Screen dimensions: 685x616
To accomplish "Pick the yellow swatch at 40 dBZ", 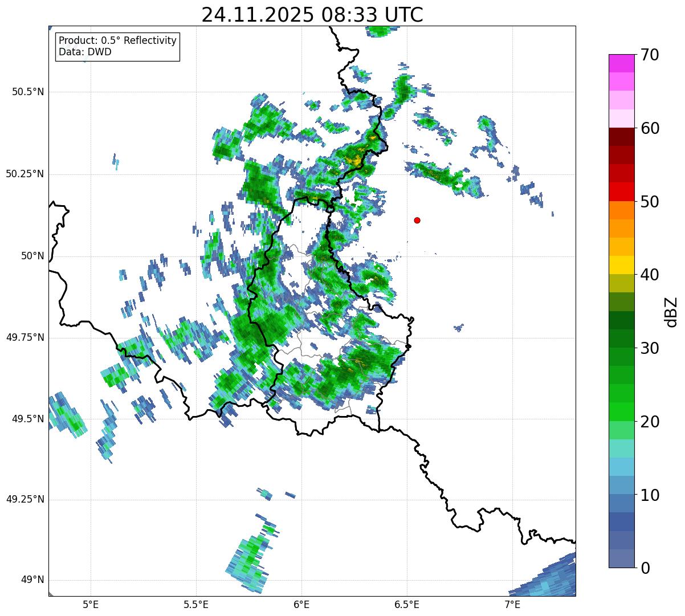I will [x=621, y=265].
